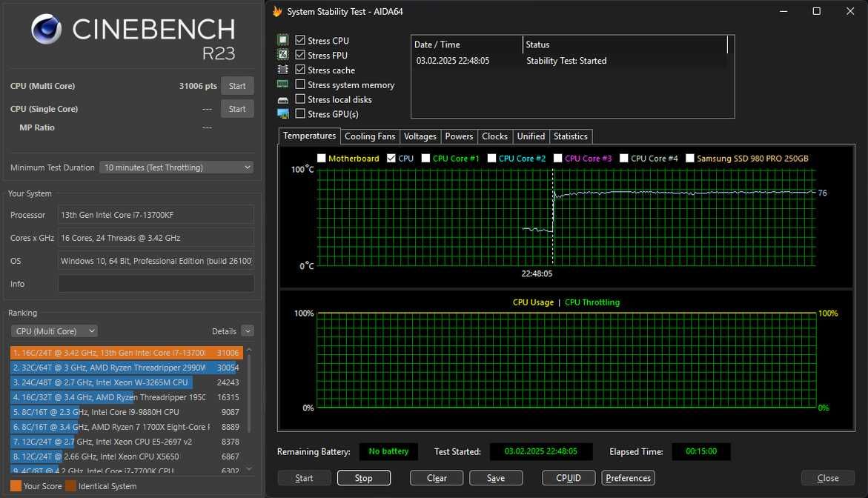
Task: Open the Statistics tab
Action: point(571,136)
